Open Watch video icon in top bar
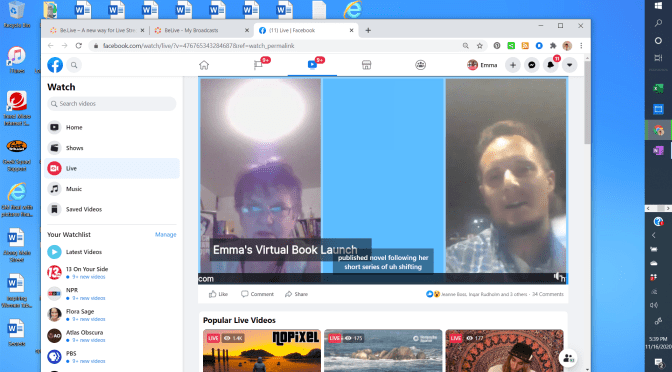Image resolution: width=672 pixels, height=372 pixels. coord(312,65)
